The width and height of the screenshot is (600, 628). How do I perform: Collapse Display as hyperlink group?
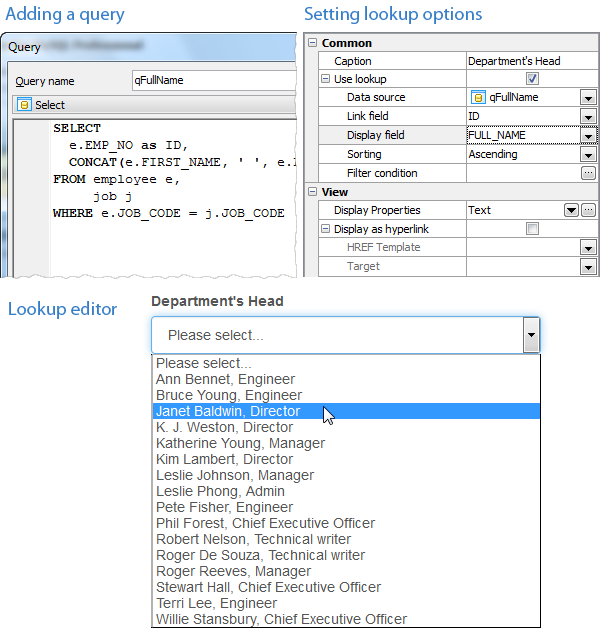[325, 229]
